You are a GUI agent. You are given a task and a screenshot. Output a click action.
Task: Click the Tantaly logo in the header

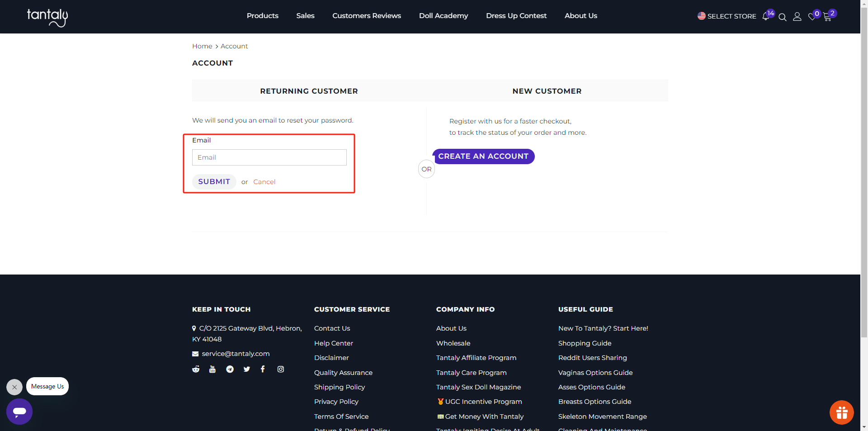47,17
